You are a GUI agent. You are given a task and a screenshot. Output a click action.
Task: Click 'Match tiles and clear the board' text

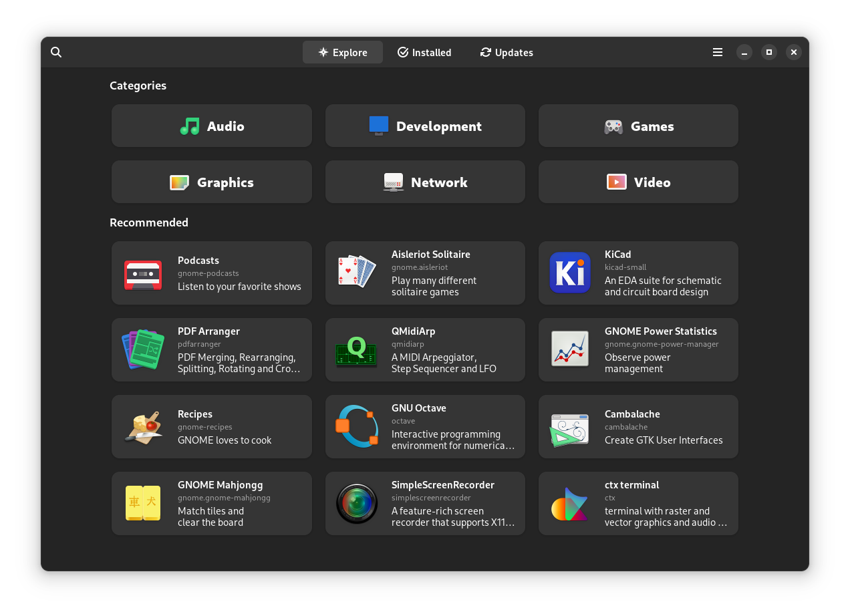coord(210,516)
